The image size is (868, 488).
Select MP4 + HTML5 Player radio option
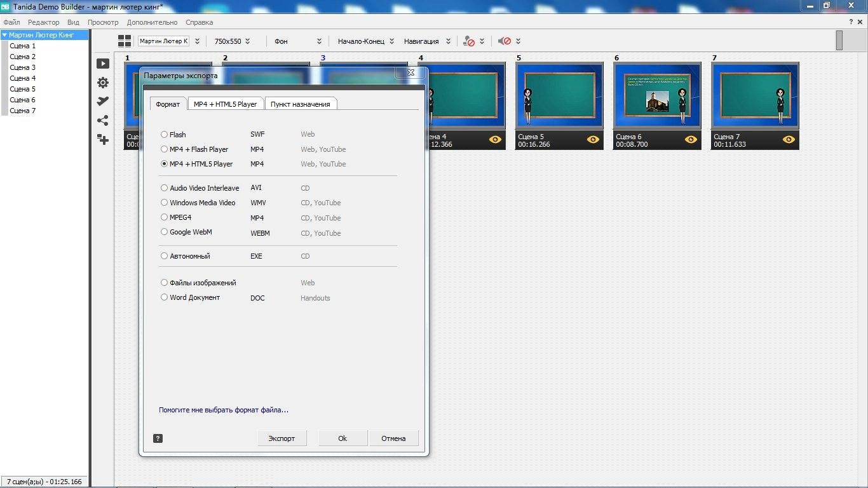tap(165, 164)
